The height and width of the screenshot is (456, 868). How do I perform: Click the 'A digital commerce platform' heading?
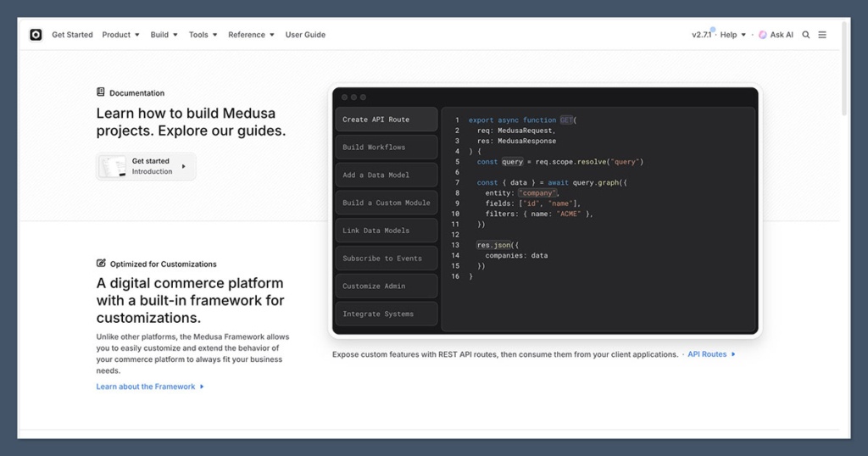tap(191, 301)
